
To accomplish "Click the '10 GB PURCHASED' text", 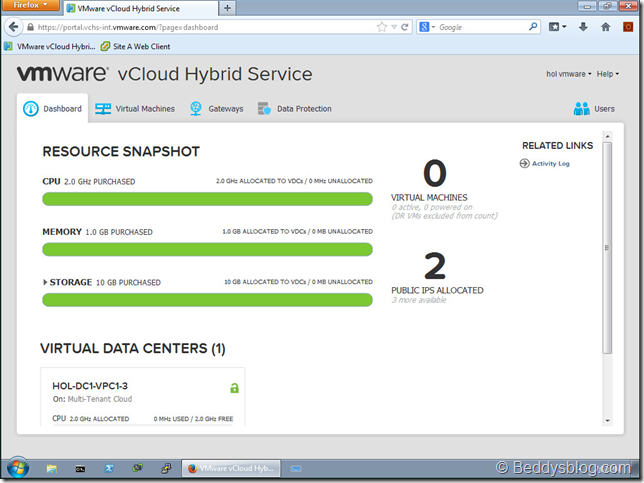I will pos(128,283).
